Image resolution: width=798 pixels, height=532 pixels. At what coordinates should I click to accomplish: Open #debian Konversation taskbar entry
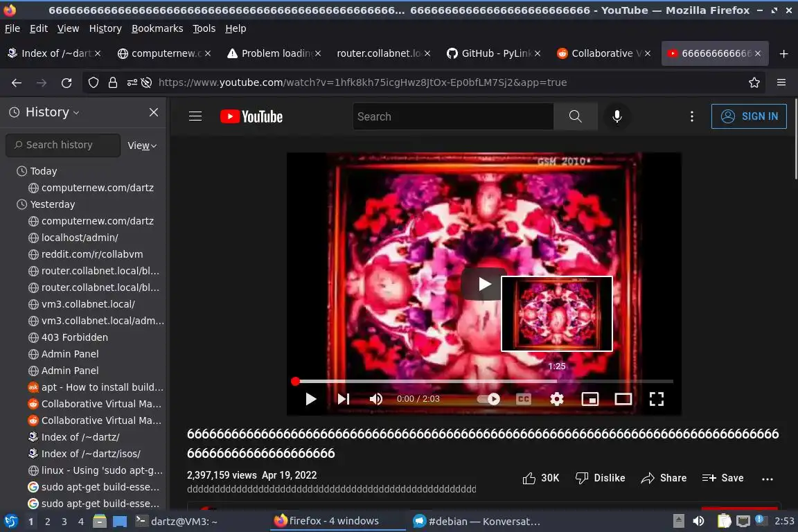477,522
